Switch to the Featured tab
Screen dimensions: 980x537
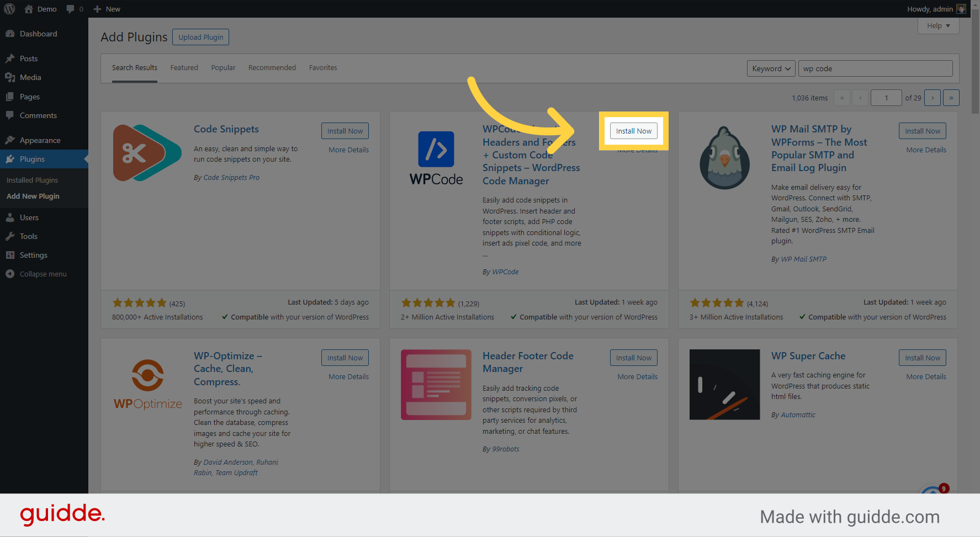click(x=184, y=67)
